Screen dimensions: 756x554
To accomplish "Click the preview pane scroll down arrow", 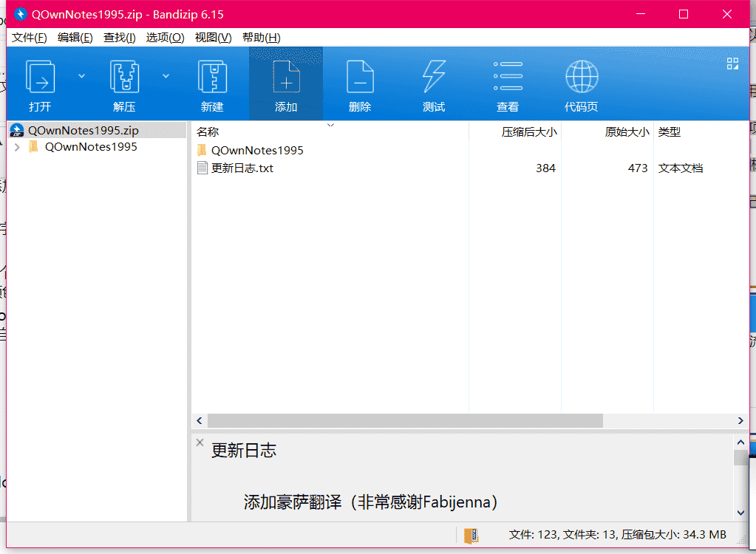I will 740,513.
